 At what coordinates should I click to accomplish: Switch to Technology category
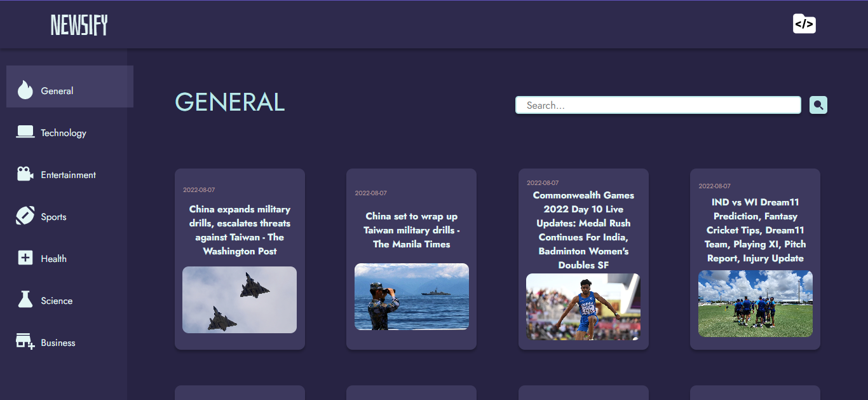click(64, 133)
